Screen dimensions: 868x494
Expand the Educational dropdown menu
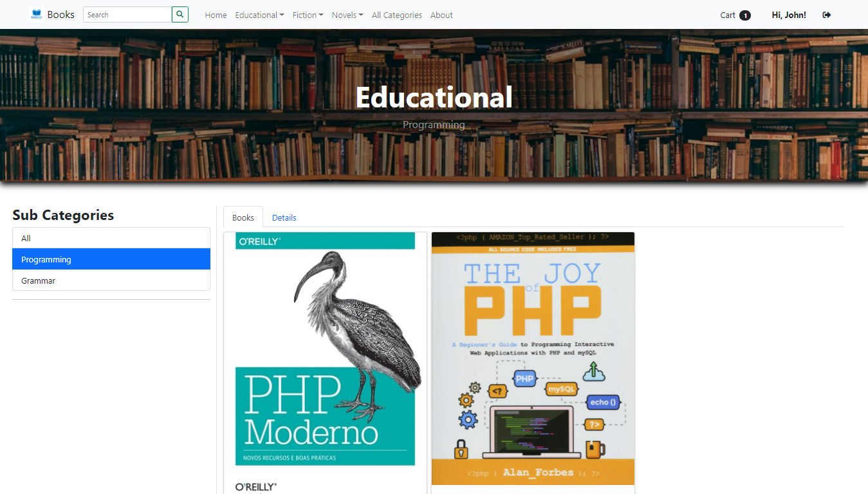click(x=259, y=15)
